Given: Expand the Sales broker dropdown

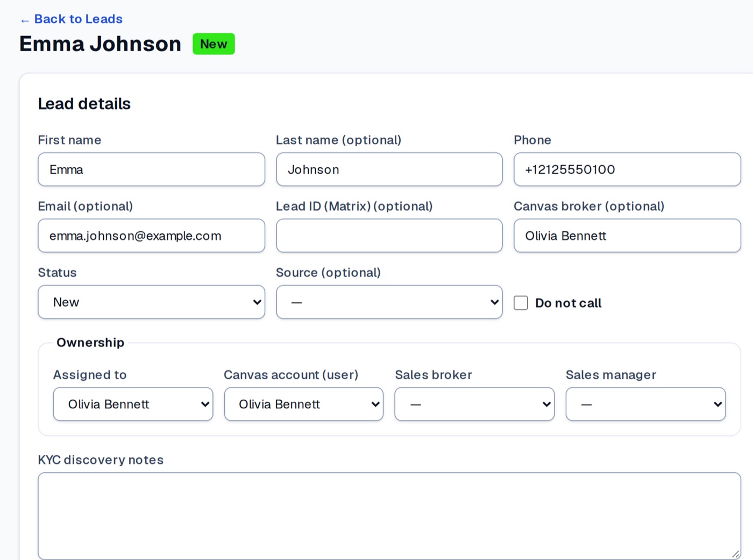Looking at the screenshot, I should coord(474,404).
